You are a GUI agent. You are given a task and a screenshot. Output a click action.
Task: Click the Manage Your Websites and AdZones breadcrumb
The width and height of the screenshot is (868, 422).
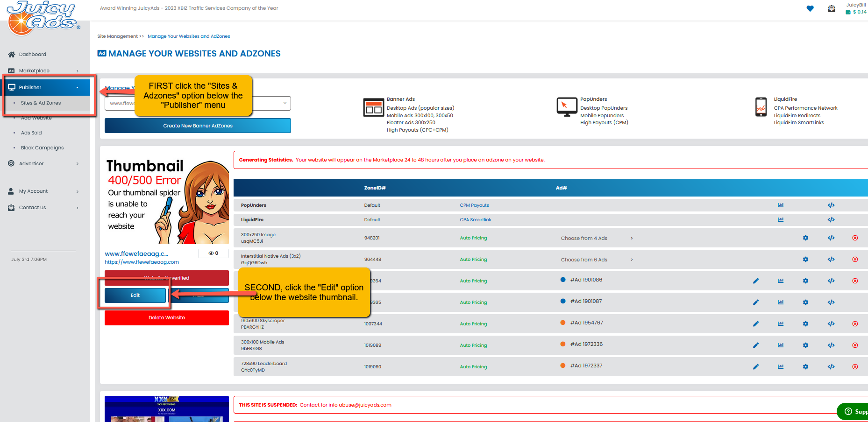[x=189, y=36]
